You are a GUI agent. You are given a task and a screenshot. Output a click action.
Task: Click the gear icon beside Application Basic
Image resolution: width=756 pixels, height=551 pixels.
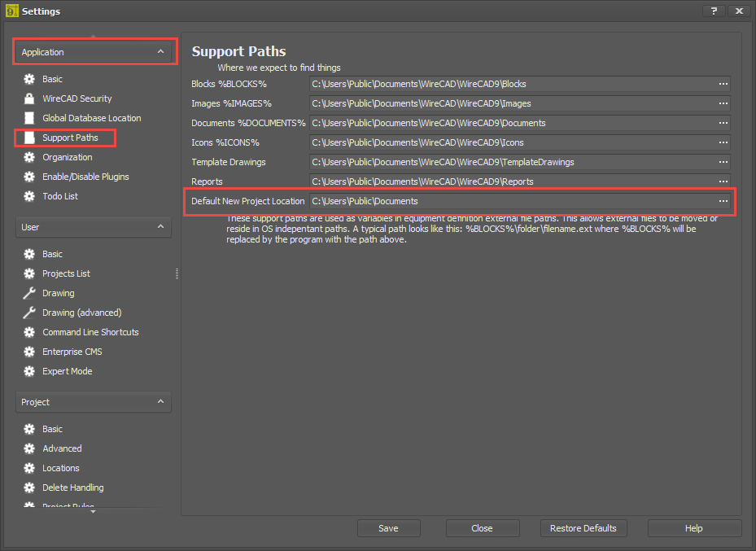tap(29, 79)
